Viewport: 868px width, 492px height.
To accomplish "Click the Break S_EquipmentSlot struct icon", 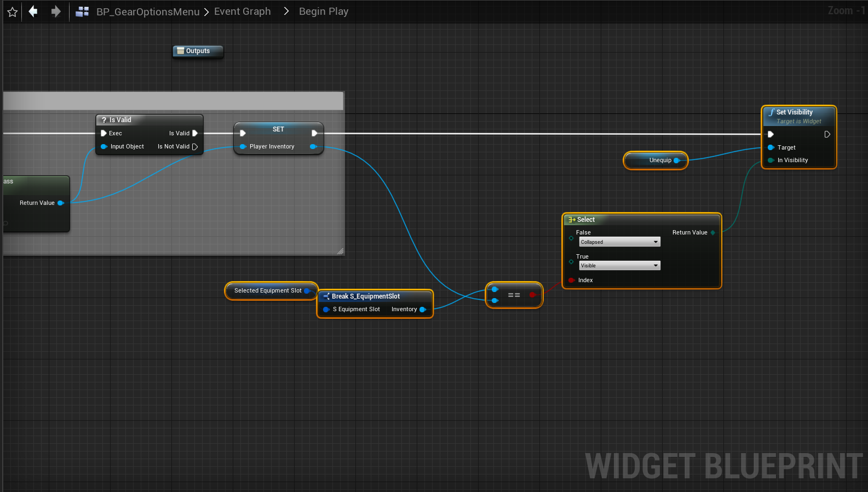I will point(326,296).
